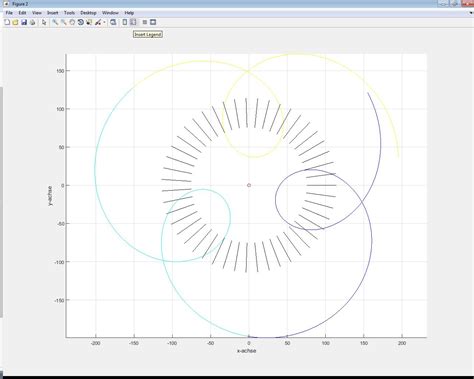Open the Tools menu

click(69, 13)
